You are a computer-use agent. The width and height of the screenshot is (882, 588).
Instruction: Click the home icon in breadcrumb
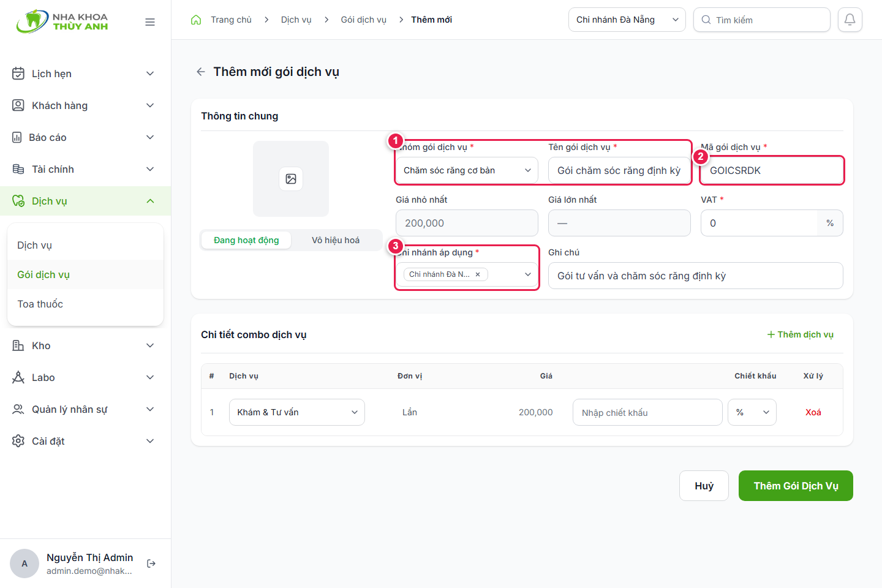tap(196, 20)
